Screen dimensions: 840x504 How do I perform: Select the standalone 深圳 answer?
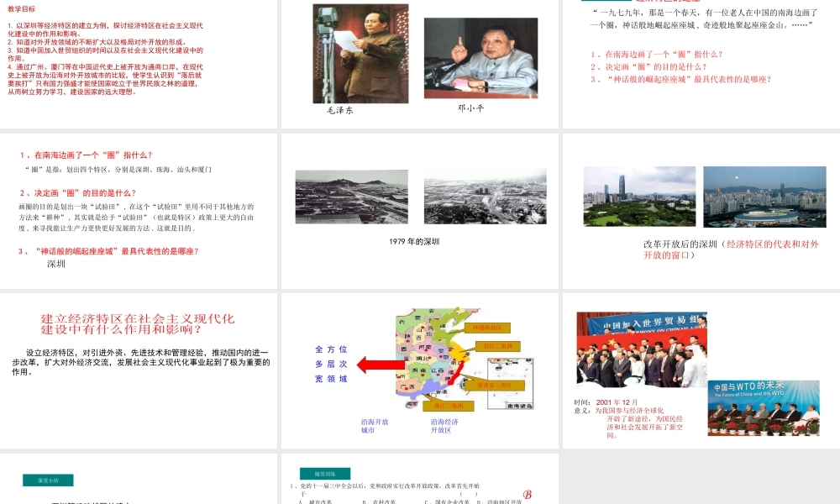coord(56,264)
